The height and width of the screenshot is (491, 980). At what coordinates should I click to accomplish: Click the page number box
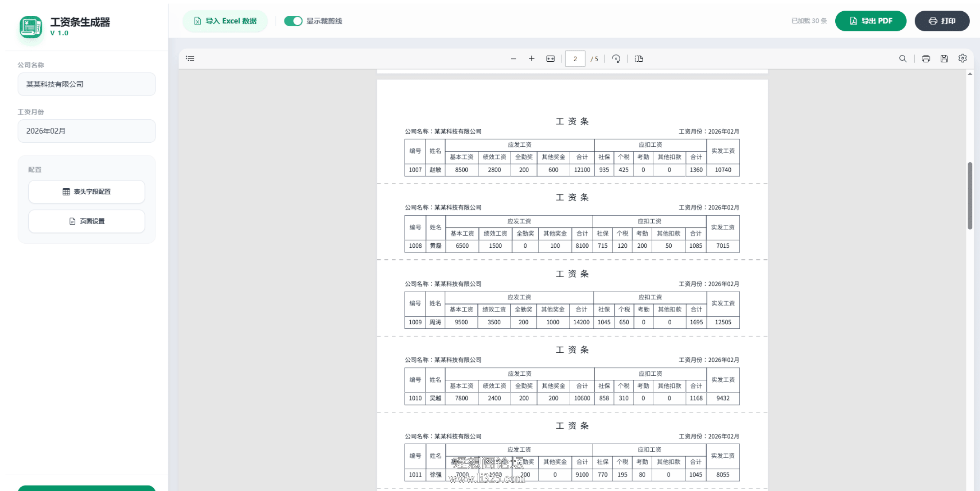tap(575, 59)
